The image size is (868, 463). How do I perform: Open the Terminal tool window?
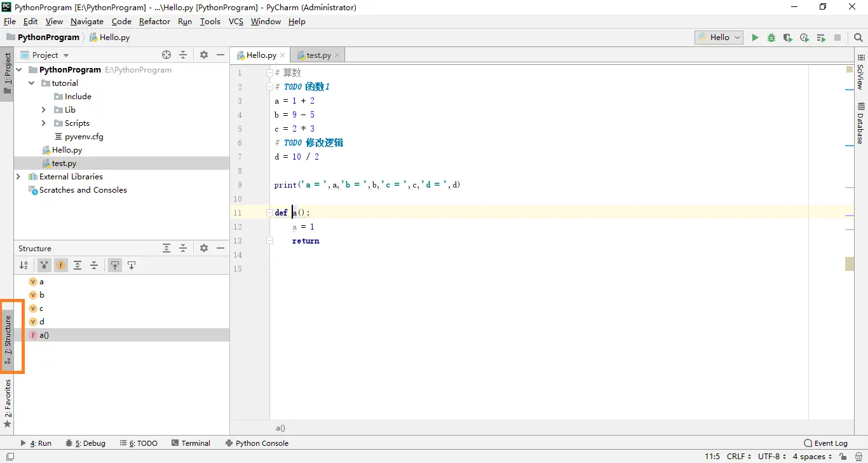pyautogui.click(x=190, y=443)
